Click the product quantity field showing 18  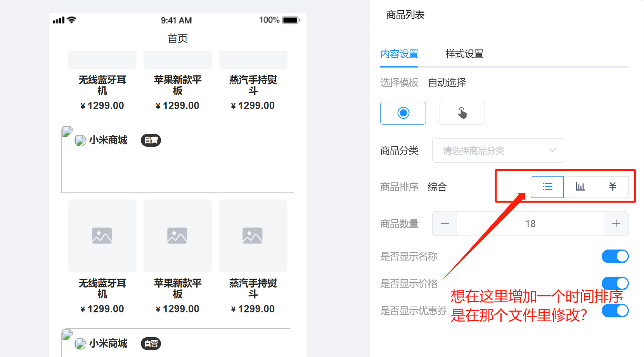tap(530, 224)
